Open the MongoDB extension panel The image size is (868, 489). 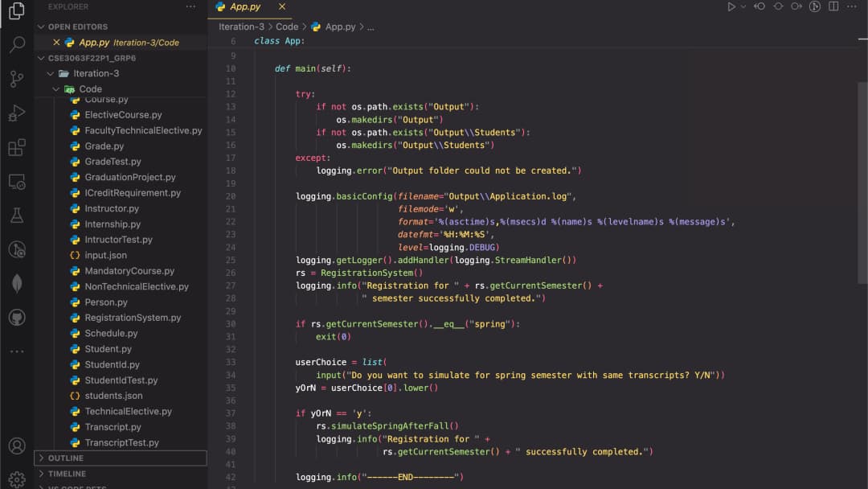click(18, 283)
